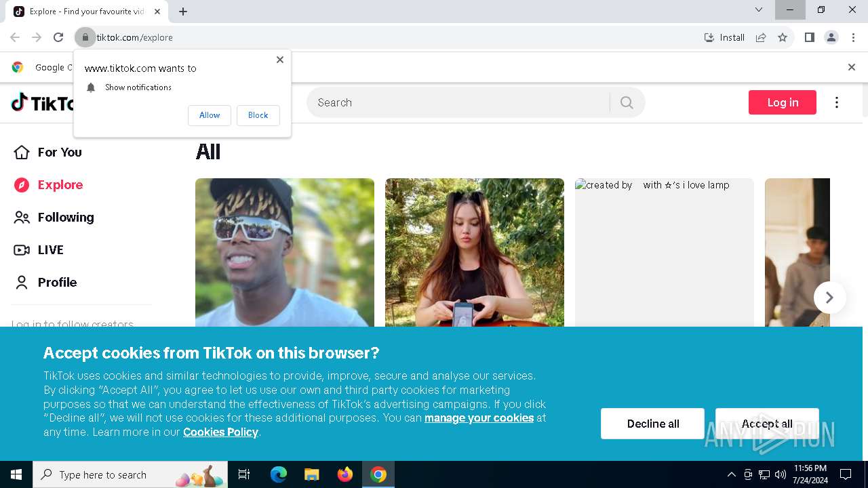Open the Chrome profile avatar
This screenshot has height=488, width=868.
pyautogui.click(x=831, y=37)
